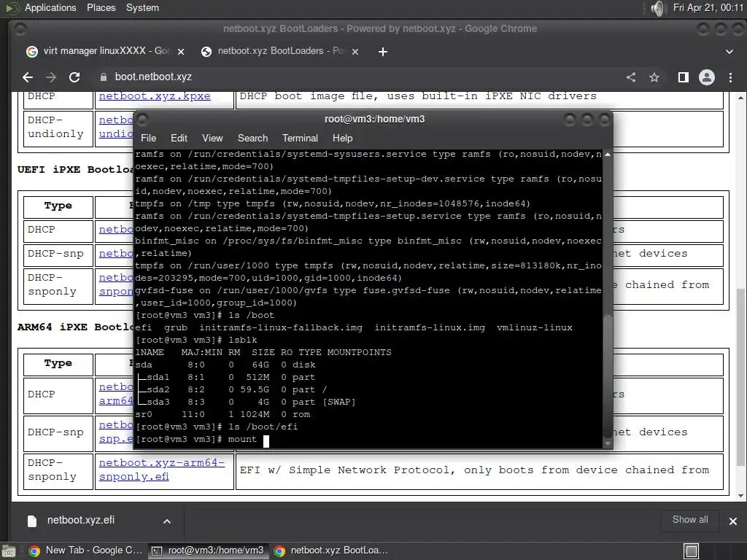Image resolution: width=747 pixels, height=560 pixels.
Task: Switch to netboot.xyz BootLoa taskbar item
Action: pos(331,551)
